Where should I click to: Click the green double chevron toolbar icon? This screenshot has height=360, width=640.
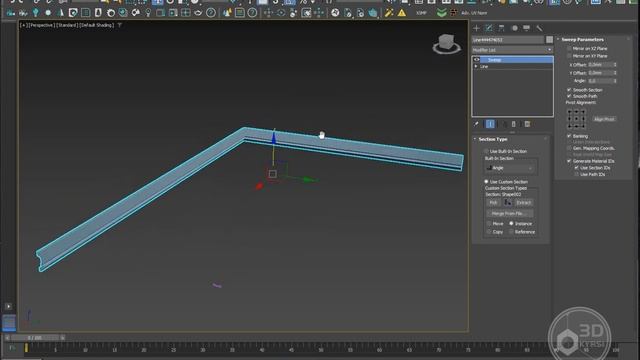point(441,13)
